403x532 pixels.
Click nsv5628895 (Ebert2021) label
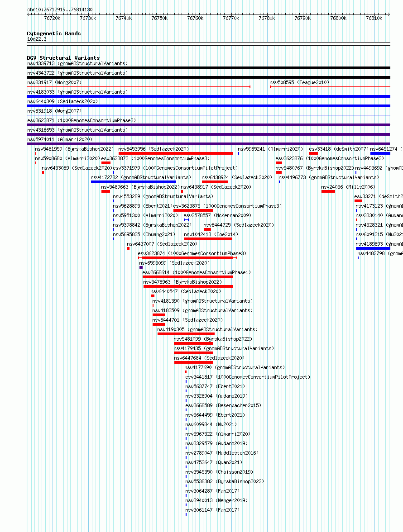coord(143,206)
